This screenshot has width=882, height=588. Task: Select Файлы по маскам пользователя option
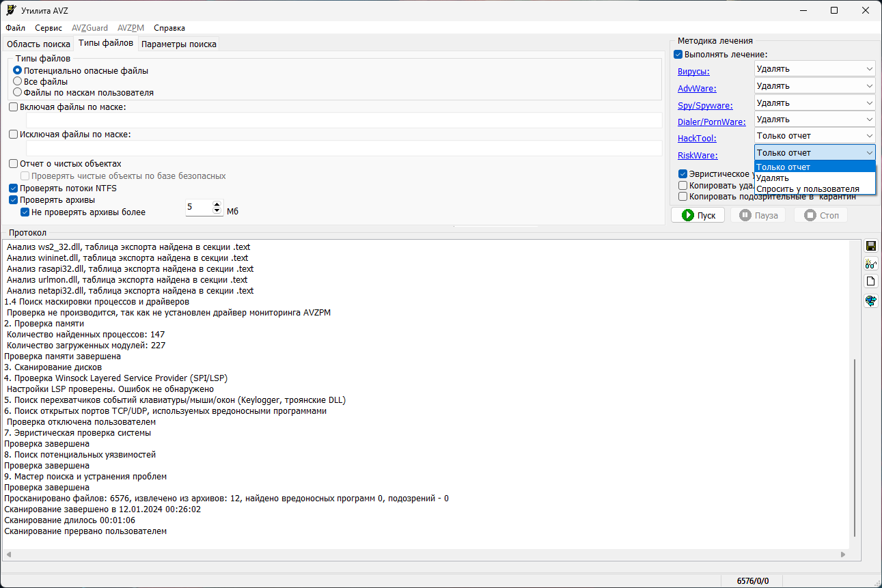point(83,92)
